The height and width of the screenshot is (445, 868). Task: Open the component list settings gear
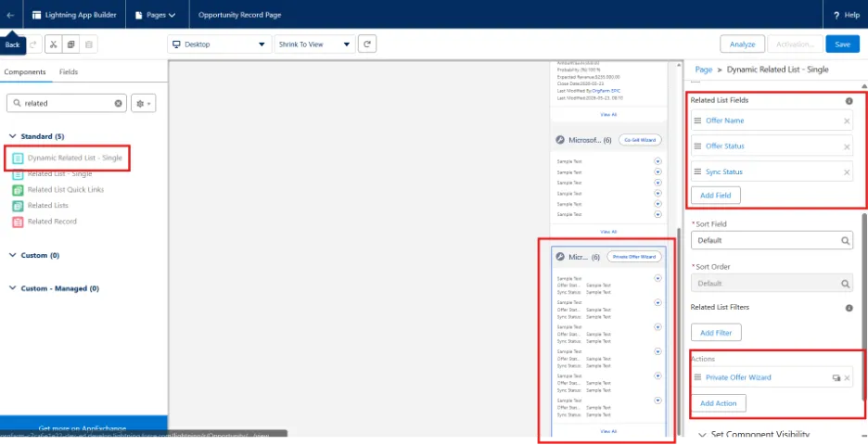coord(144,103)
